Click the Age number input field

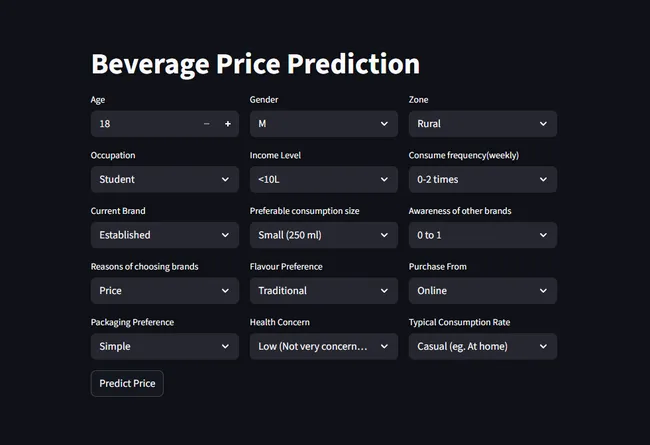pos(143,124)
